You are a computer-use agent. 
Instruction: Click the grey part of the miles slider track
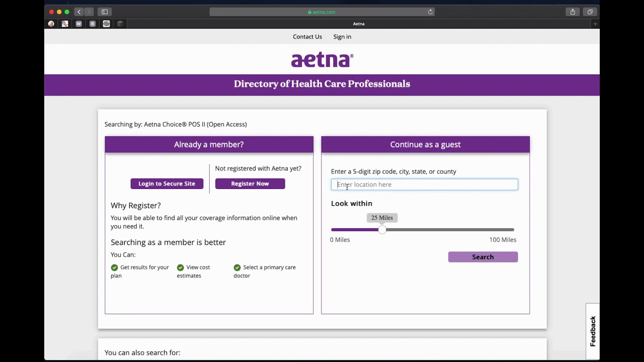click(450, 230)
